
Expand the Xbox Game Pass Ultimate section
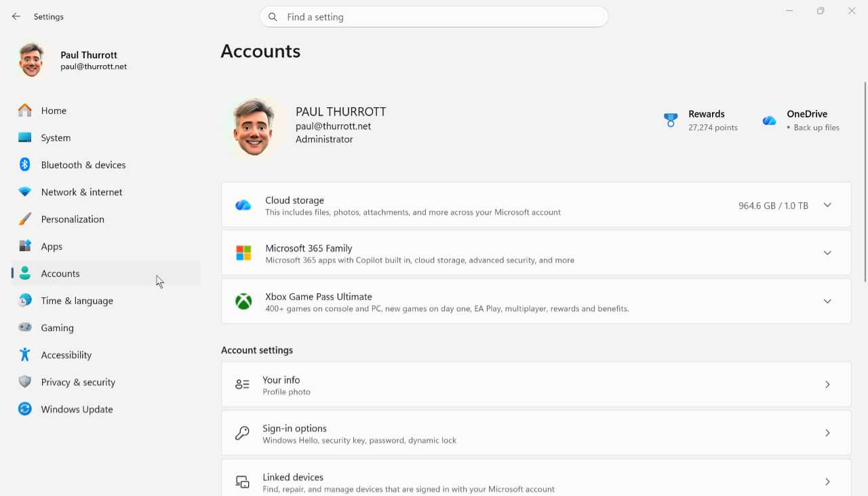click(x=827, y=301)
